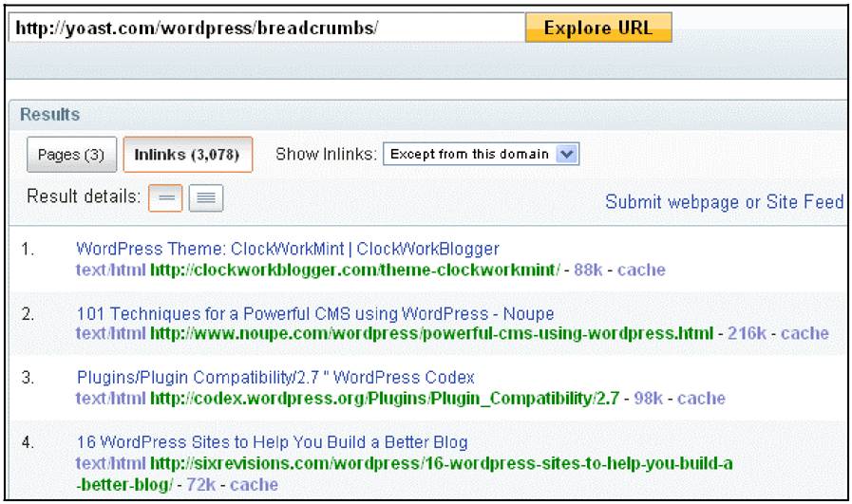Open cache link for the 216k result
This screenshot has width=852, height=504.
pyautogui.click(x=805, y=333)
